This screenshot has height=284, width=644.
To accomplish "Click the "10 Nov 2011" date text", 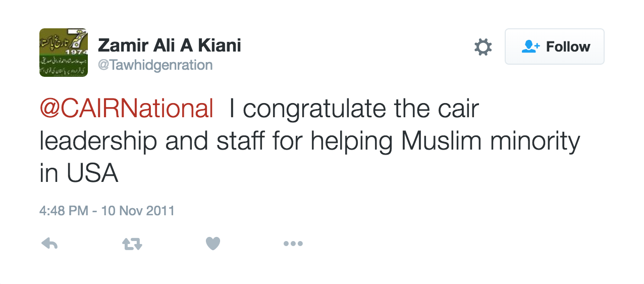I will point(138,211).
